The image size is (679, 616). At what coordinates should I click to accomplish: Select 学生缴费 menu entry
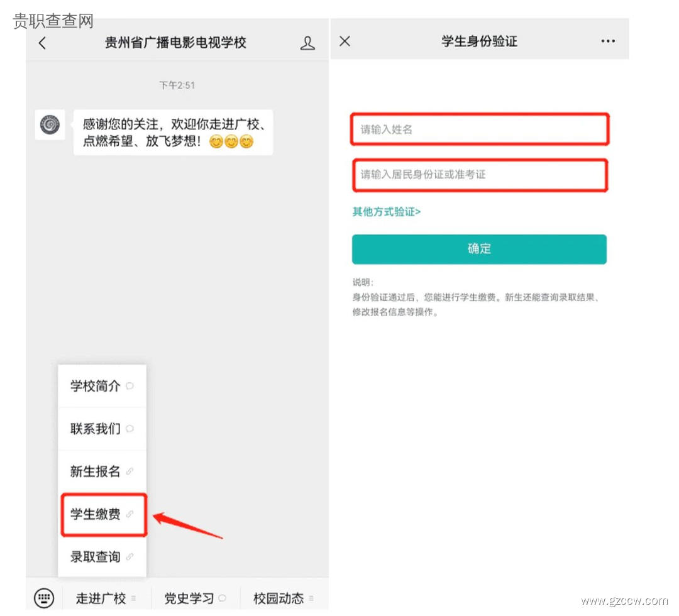click(104, 514)
